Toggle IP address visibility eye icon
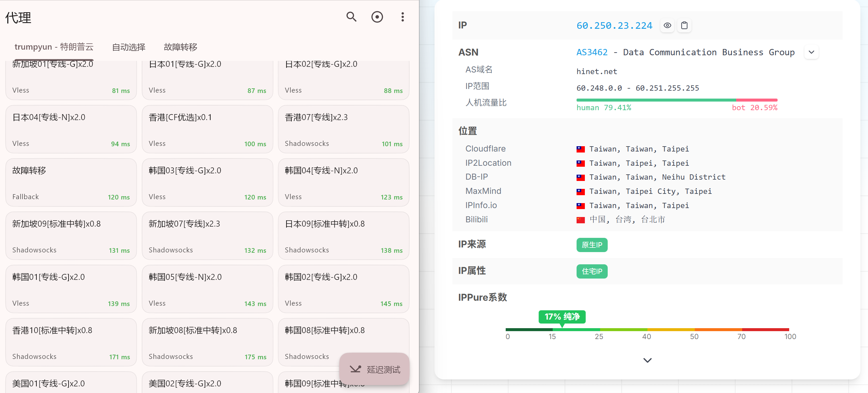868x393 pixels. pos(667,25)
